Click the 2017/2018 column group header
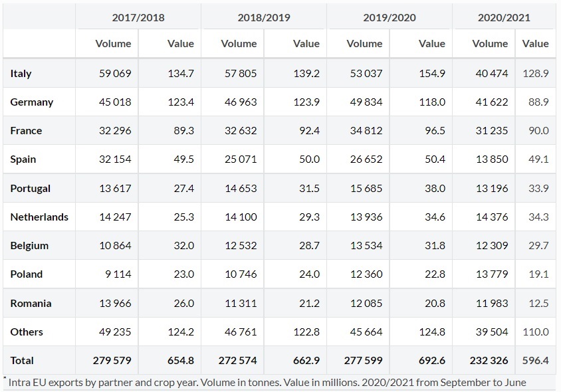Image resolution: width=561 pixels, height=392 pixels. click(x=138, y=17)
